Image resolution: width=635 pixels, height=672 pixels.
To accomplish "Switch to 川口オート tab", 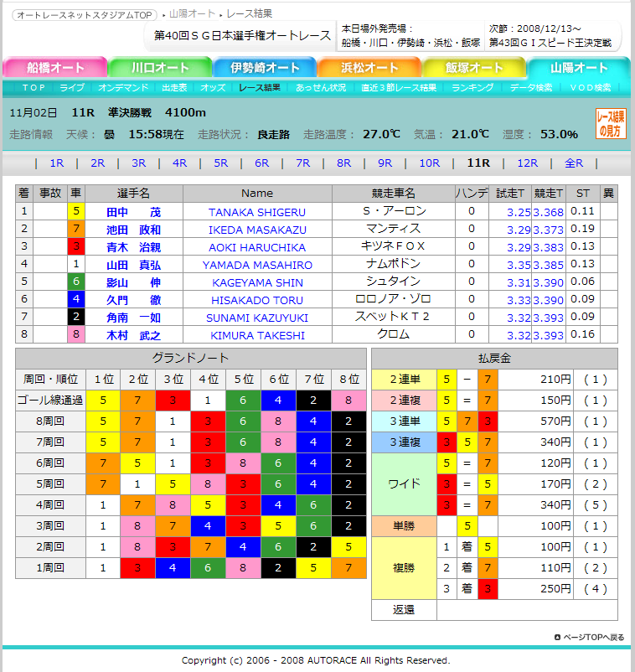I will pos(160,67).
